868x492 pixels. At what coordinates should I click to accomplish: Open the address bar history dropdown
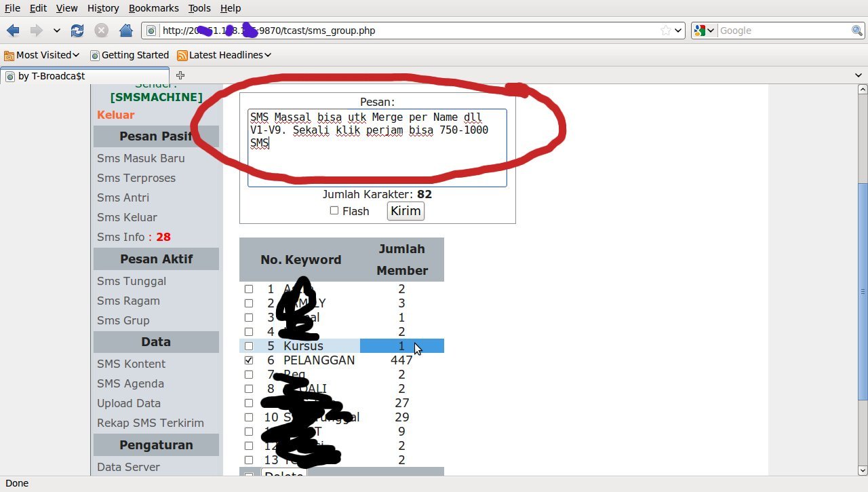(x=678, y=31)
